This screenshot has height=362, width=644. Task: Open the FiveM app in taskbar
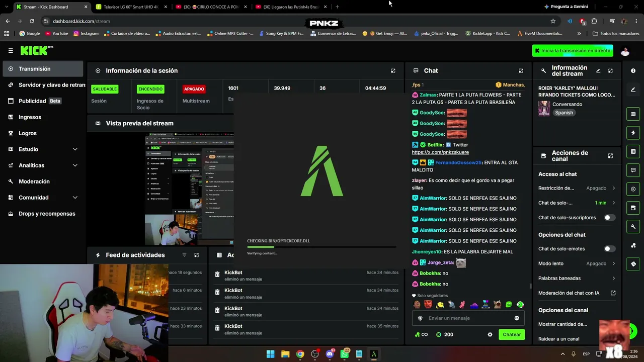click(374, 354)
